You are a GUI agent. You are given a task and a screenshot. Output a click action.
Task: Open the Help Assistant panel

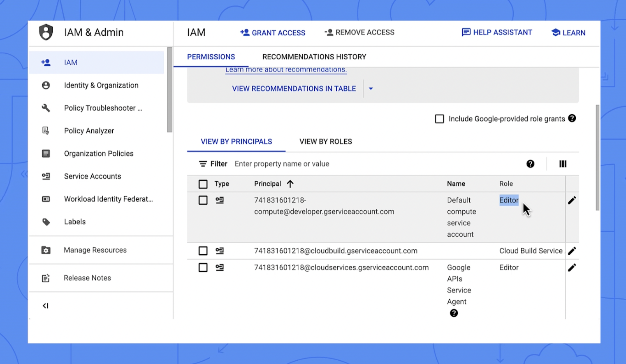click(x=497, y=32)
